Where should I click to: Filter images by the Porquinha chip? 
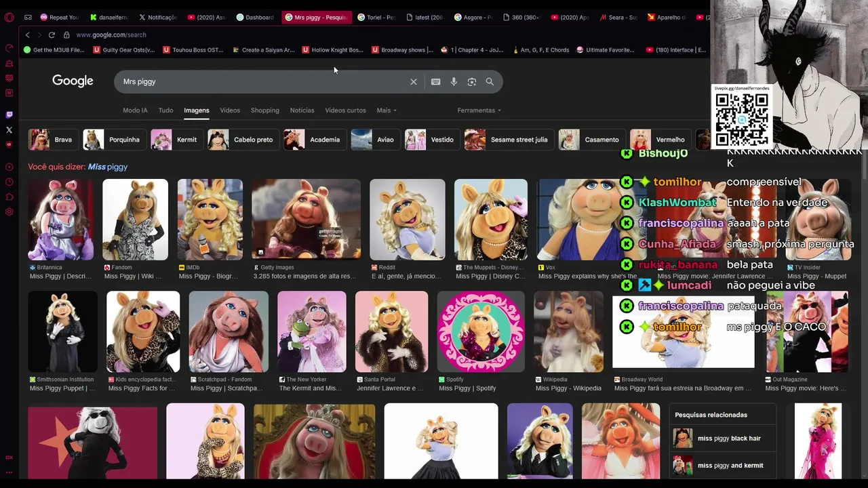coord(113,140)
